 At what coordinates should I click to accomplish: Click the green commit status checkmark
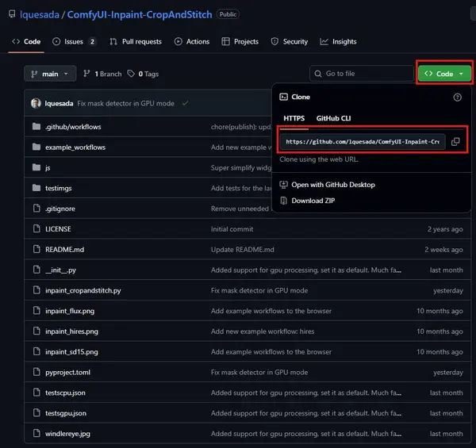[185, 103]
